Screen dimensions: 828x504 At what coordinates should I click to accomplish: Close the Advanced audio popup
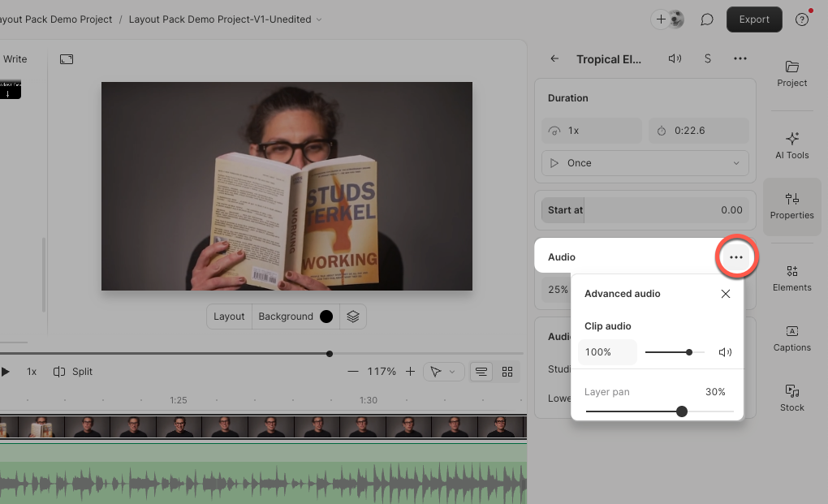(725, 294)
